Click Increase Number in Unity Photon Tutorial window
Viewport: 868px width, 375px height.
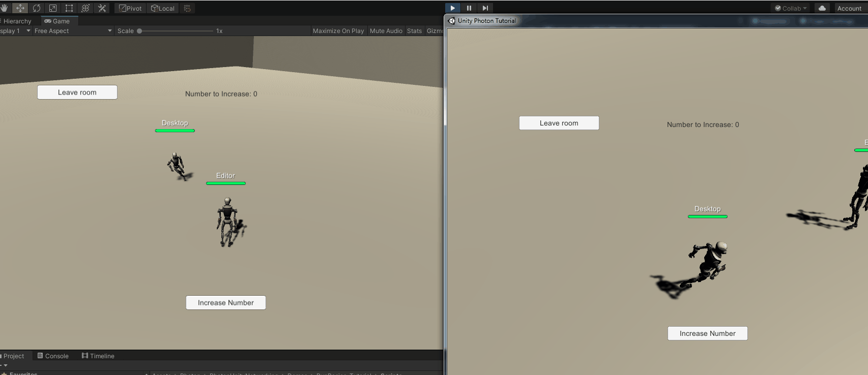click(708, 333)
